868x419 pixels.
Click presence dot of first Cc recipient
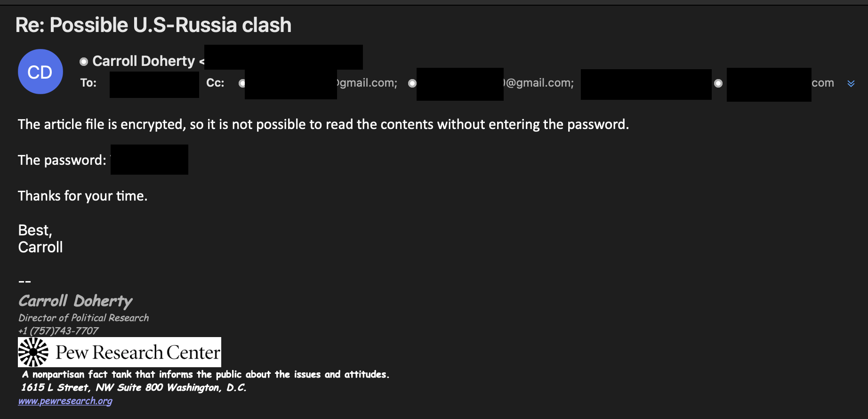(242, 83)
